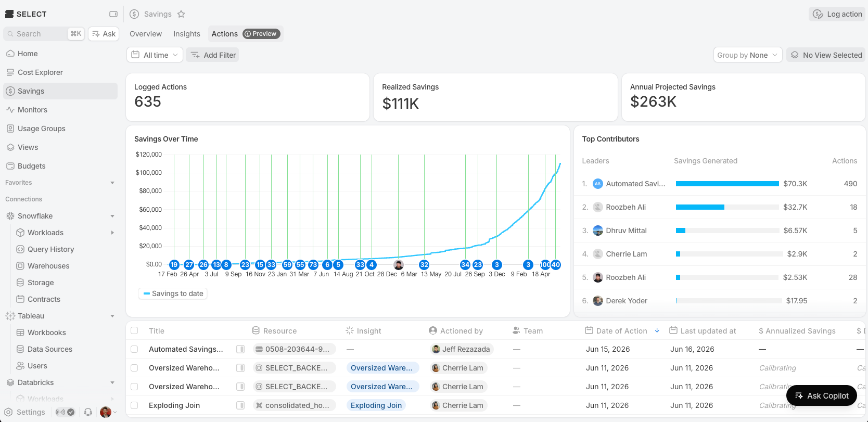This screenshot has height=422, width=868.
Task: Collapse the Databricks connection tree
Action: click(x=112, y=382)
